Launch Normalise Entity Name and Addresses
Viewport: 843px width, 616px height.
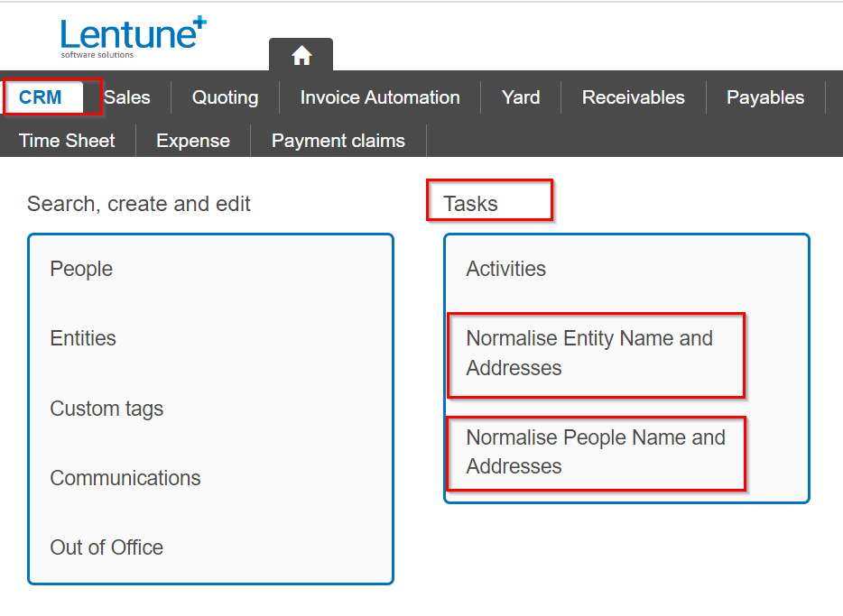(x=588, y=353)
